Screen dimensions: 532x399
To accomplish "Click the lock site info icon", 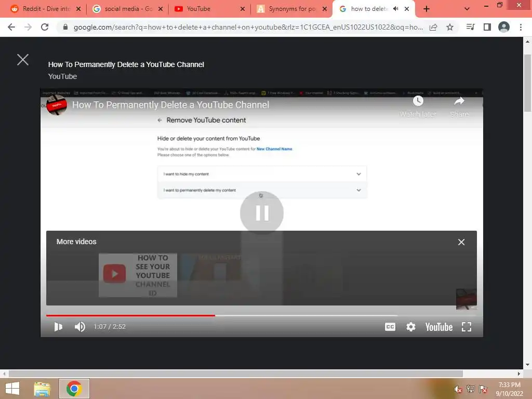I will point(65,27).
